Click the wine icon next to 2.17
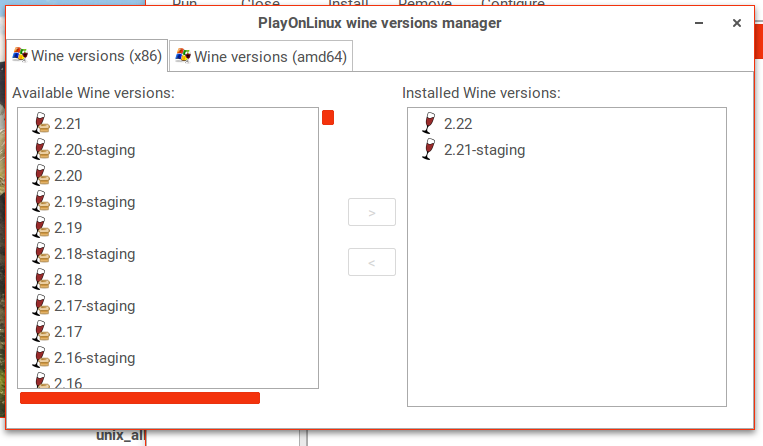The image size is (763, 446). click(x=41, y=332)
